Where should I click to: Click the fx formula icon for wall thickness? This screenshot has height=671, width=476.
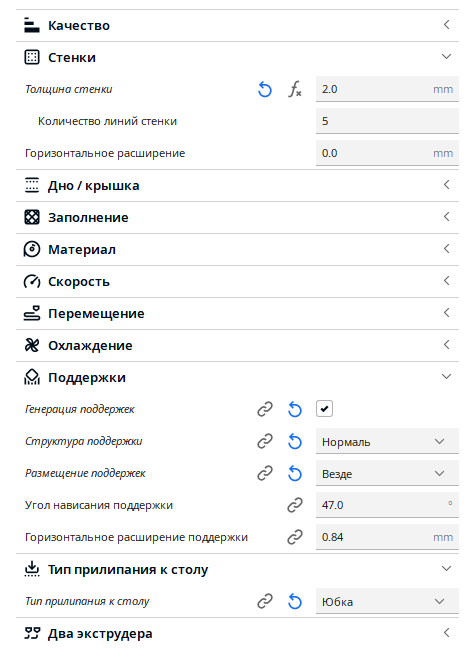[x=295, y=89]
